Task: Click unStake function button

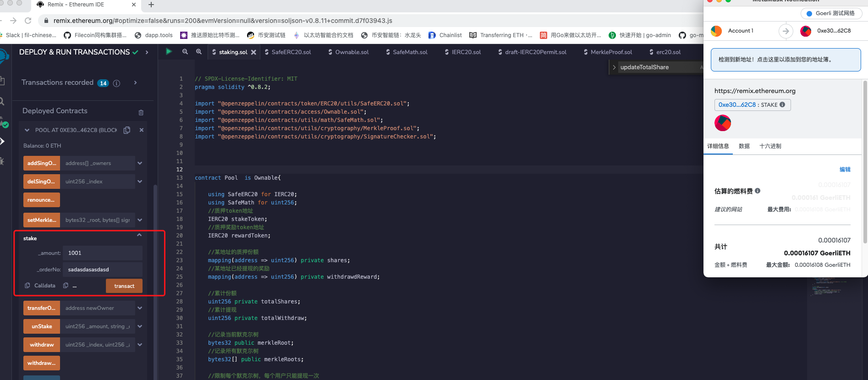Action: (42, 326)
